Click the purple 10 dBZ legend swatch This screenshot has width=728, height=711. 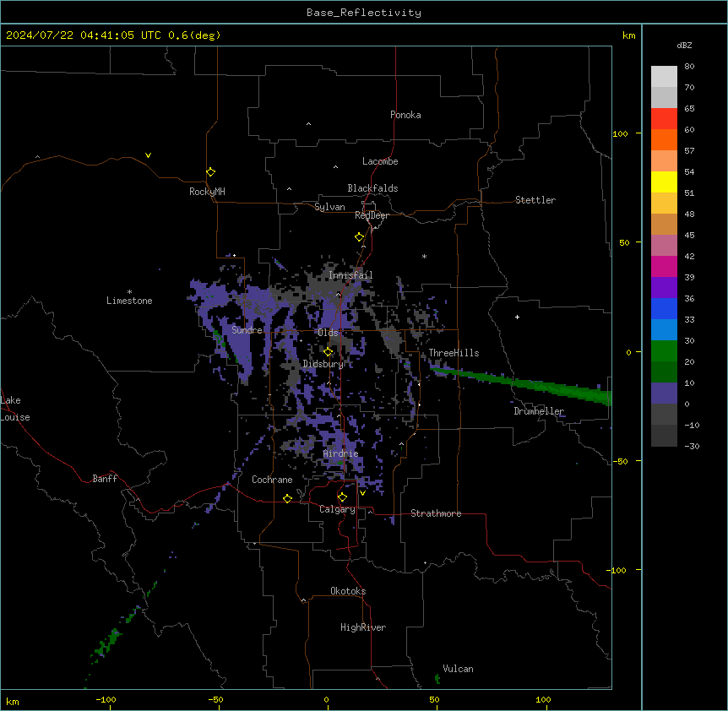[664, 393]
